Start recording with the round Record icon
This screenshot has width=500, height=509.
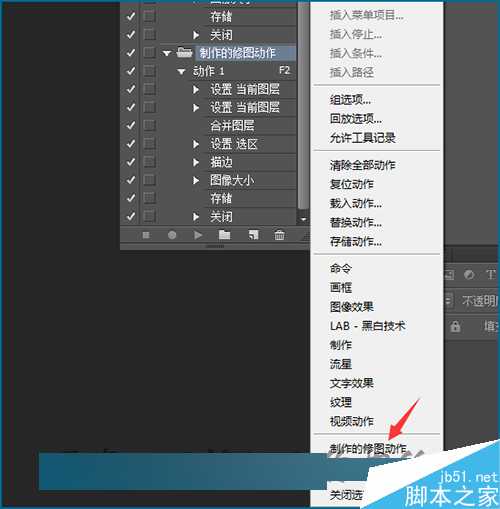point(172,235)
